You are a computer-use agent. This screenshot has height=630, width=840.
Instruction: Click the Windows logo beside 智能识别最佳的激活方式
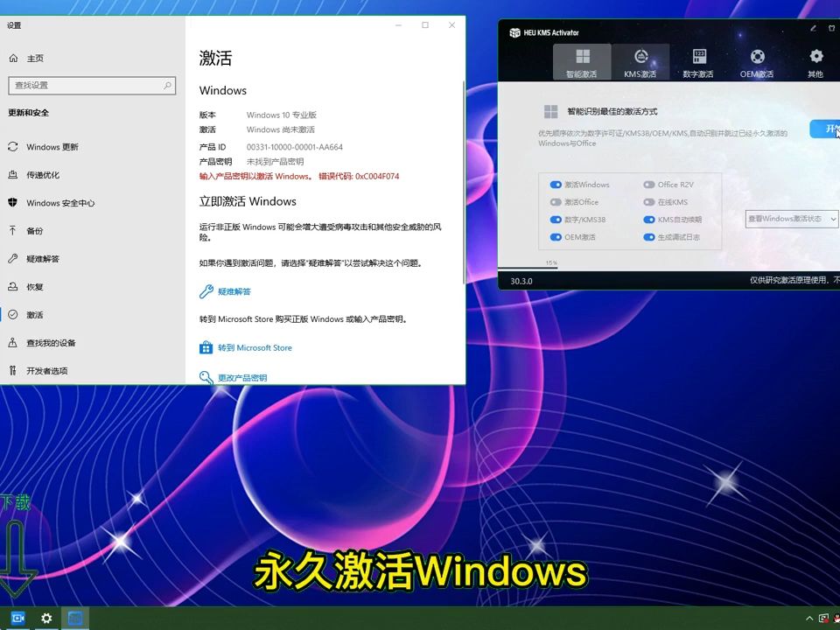tap(550, 111)
